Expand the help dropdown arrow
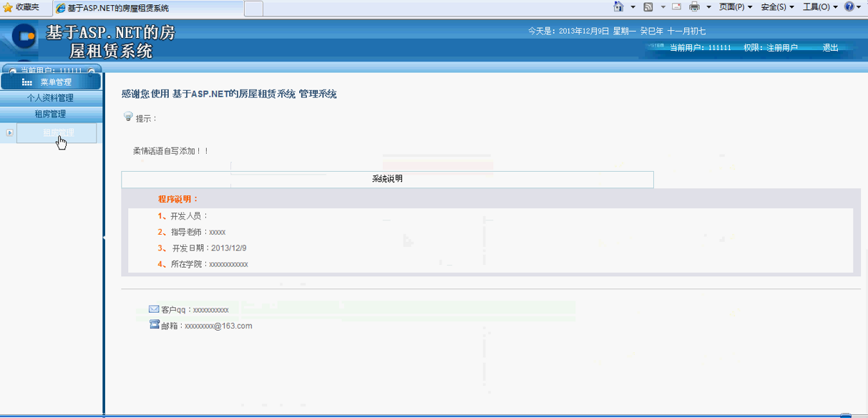 pos(859,7)
